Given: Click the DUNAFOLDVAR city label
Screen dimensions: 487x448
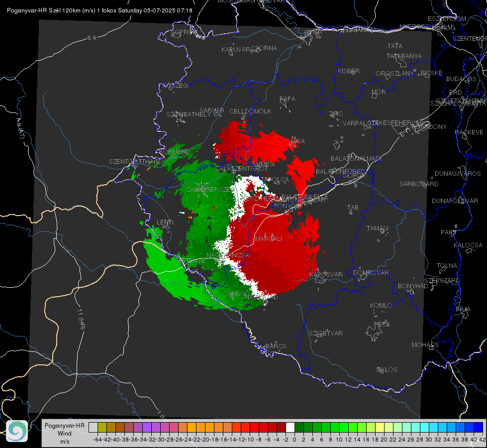Looking at the screenshot, I should 455,201.
